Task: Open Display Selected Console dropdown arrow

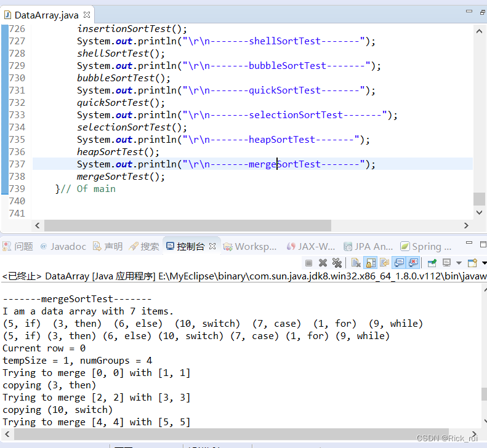Action: point(459,263)
